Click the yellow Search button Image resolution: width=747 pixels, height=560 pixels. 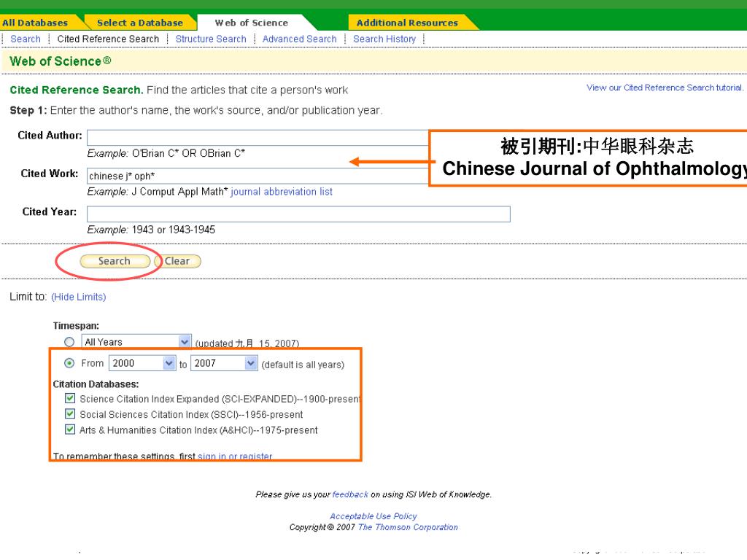[115, 261]
